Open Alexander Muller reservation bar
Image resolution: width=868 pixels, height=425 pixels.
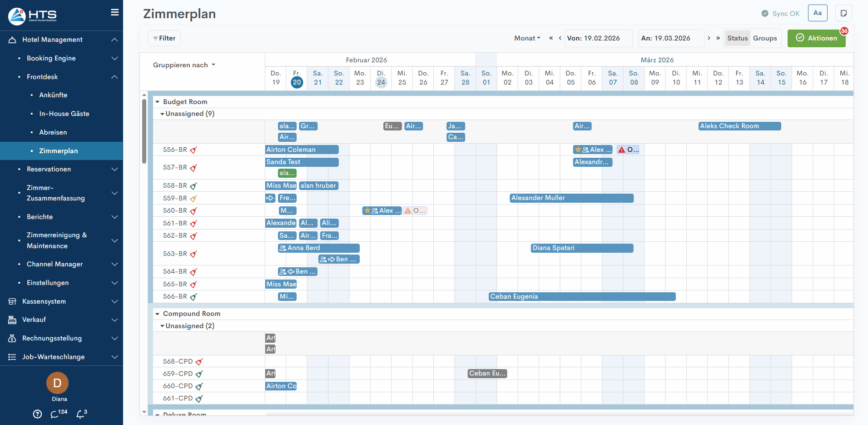(571, 198)
